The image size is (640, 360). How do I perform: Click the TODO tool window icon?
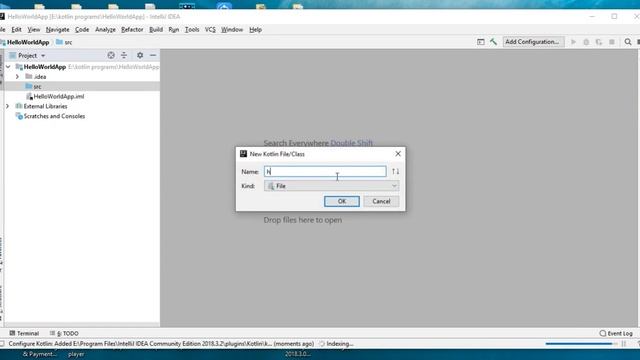(52, 333)
